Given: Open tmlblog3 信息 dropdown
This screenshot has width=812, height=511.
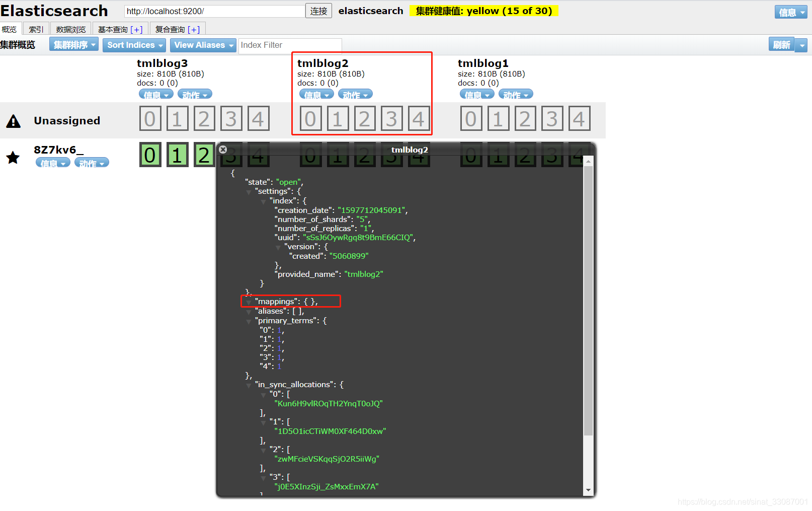Looking at the screenshot, I should click(156, 94).
